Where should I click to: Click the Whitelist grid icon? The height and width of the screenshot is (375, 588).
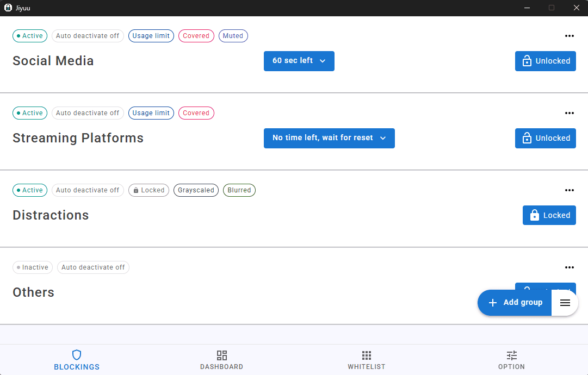[366, 355]
